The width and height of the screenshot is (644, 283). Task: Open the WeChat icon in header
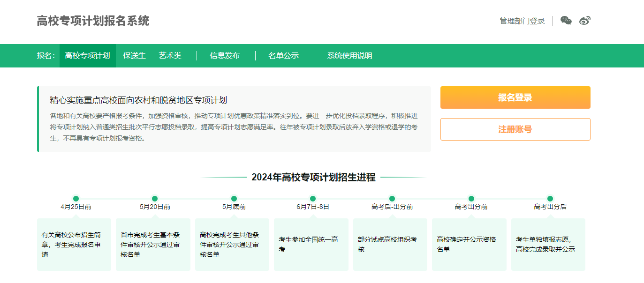point(566,21)
